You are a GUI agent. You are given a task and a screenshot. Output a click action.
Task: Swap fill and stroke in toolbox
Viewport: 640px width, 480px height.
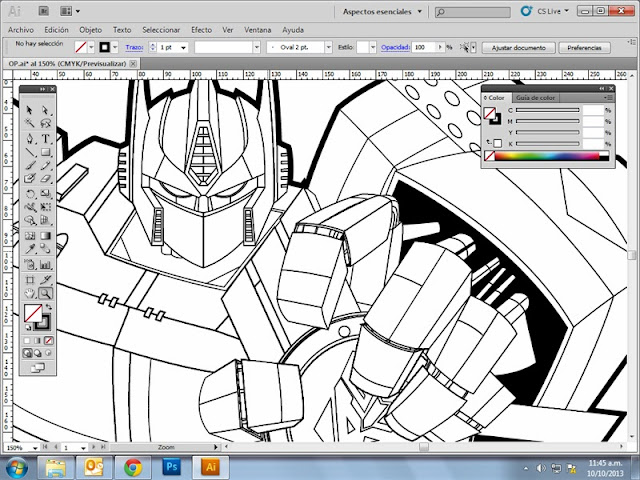click(47, 308)
